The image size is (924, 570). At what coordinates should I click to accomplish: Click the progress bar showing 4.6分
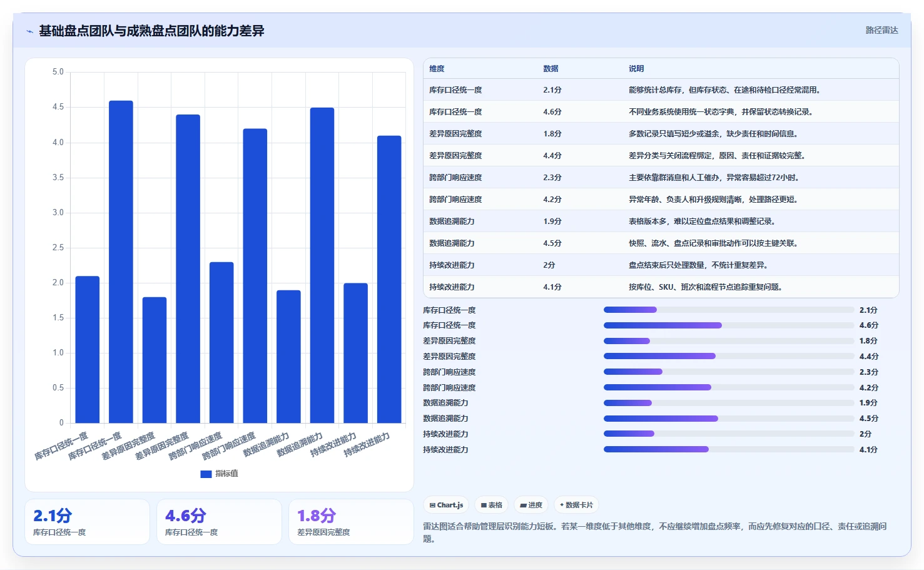(x=729, y=325)
